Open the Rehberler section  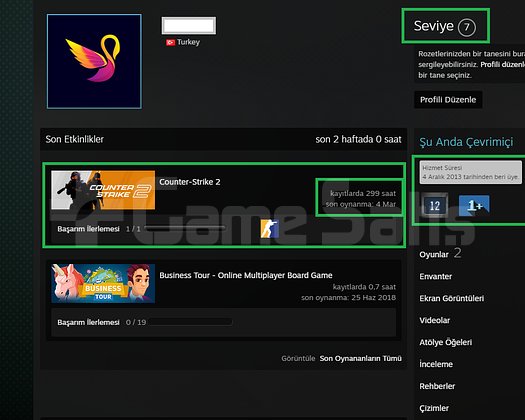(437, 386)
